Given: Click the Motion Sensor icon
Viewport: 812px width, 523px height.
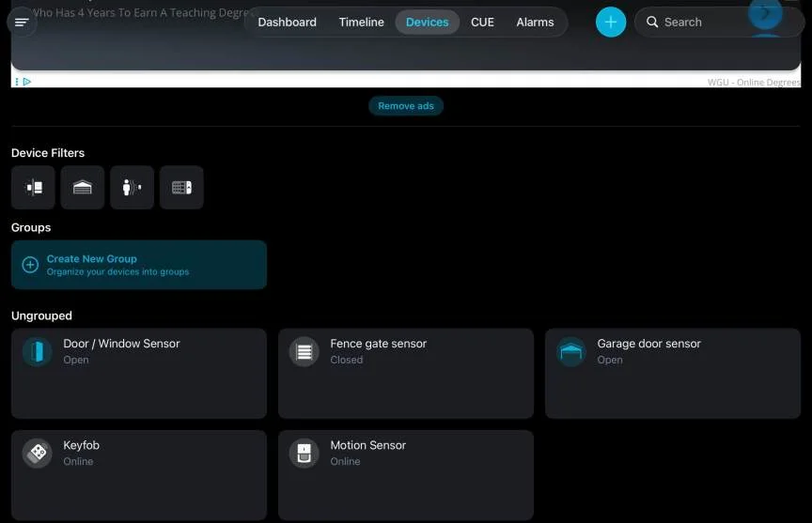Looking at the screenshot, I should point(304,454).
